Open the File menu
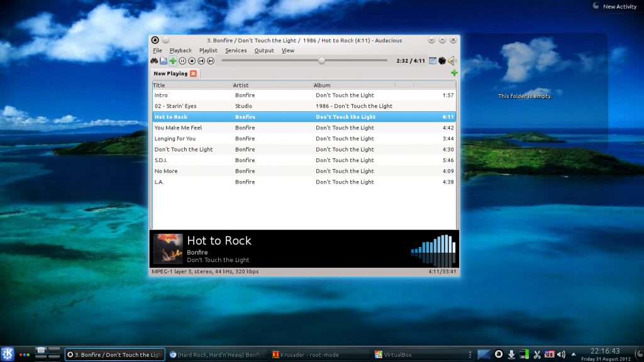This screenshot has width=644, height=362. click(157, 50)
